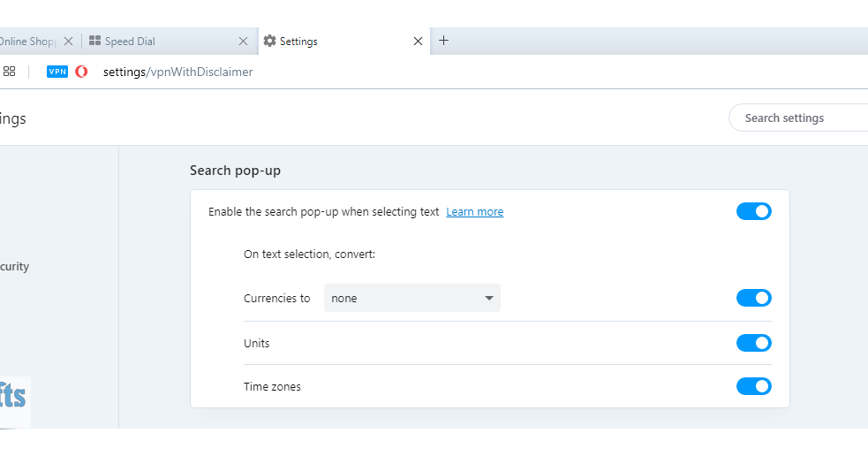Switch off Time zones conversion
Screen dimensions: 868x456
click(x=753, y=386)
